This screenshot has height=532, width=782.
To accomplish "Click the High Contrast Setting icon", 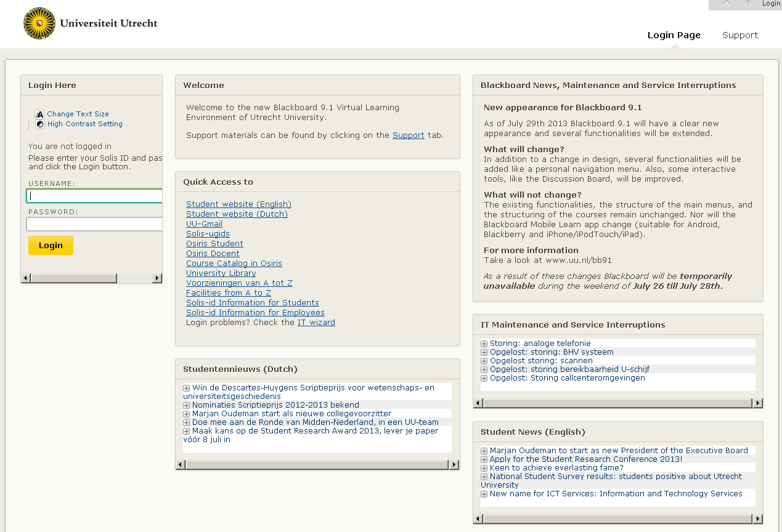I will (40, 124).
